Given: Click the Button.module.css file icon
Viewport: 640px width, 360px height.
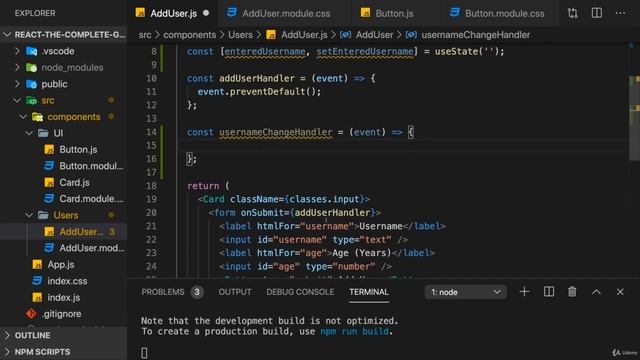Looking at the screenshot, I should [49, 166].
